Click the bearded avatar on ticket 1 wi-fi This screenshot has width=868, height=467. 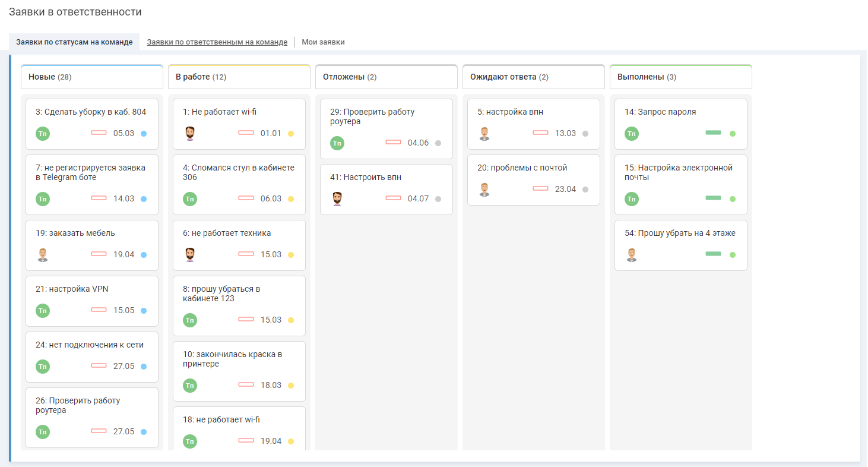click(190, 134)
